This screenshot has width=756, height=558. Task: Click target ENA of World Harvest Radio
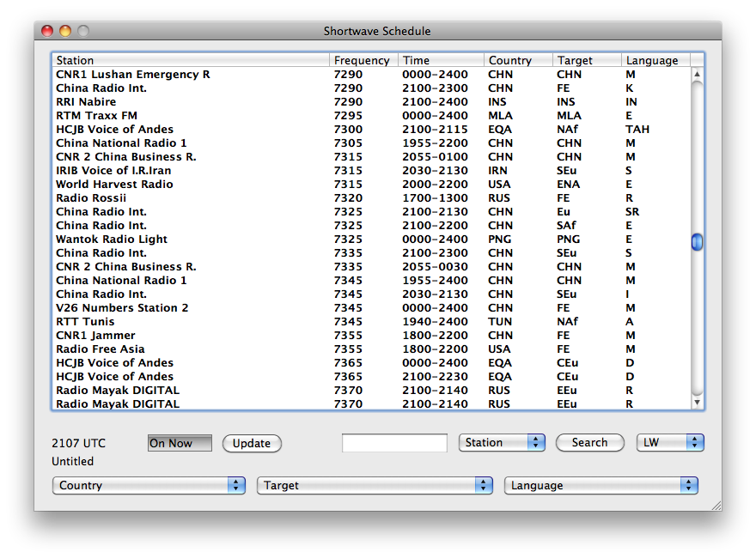[x=569, y=184]
